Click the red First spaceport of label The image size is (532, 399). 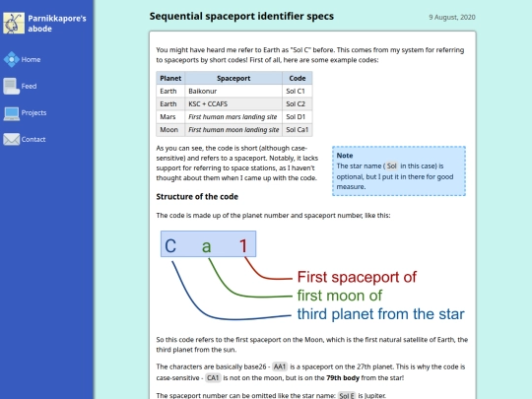[x=357, y=277]
